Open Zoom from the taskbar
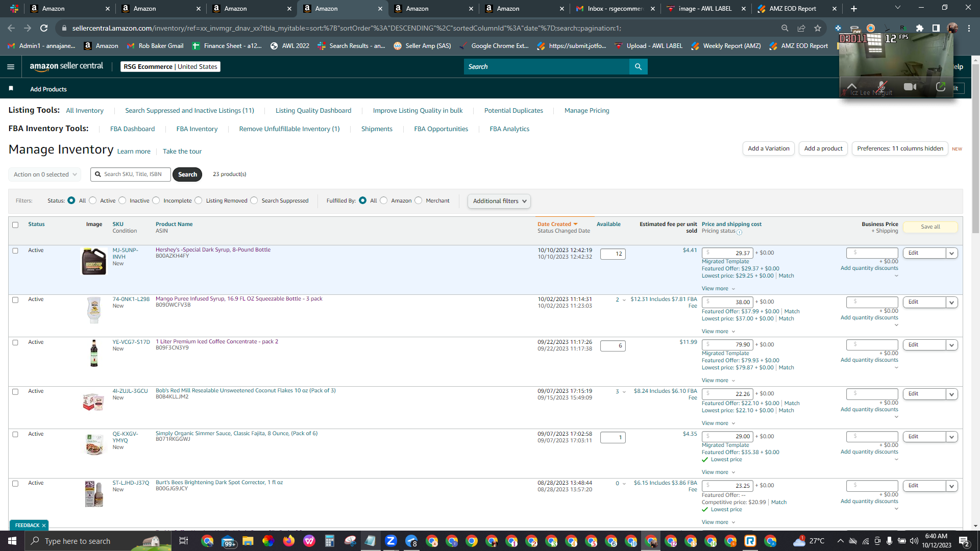Image resolution: width=980 pixels, height=551 pixels. point(391,541)
